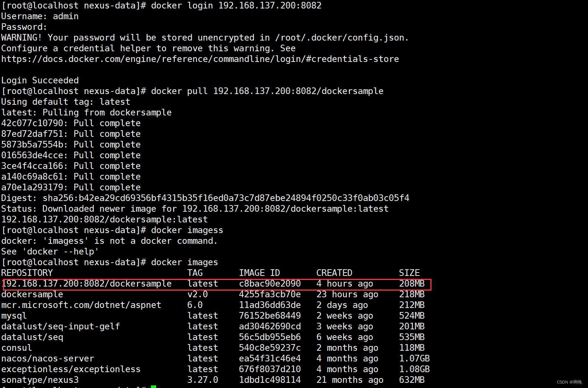Click image ID 56c5db955eb6

pyautogui.click(x=270, y=337)
